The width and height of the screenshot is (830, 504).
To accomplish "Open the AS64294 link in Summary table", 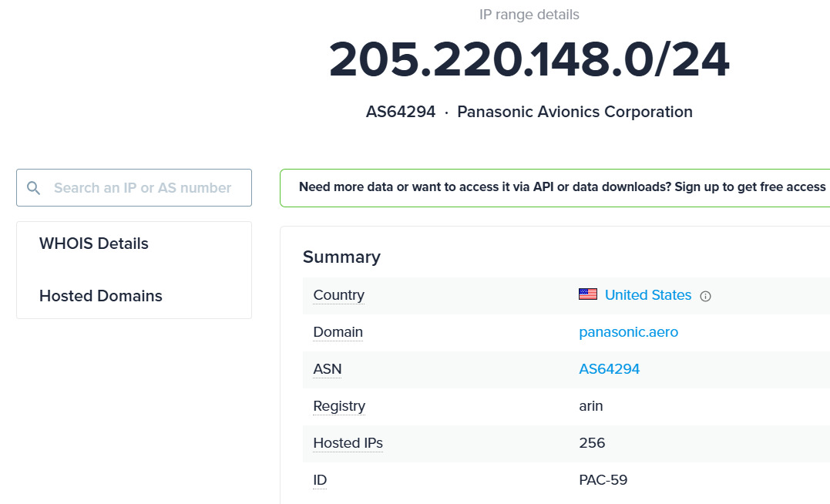I will [609, 369].
